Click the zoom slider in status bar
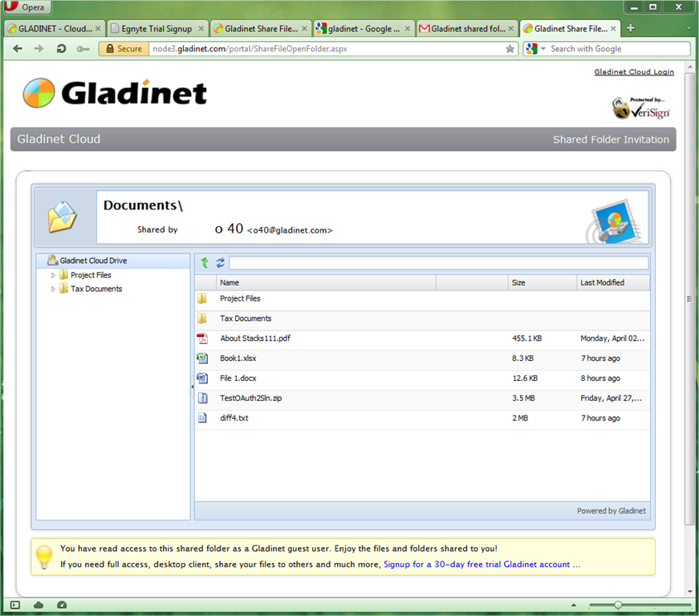This screenshot has height=616, width=699. point(640,605)
